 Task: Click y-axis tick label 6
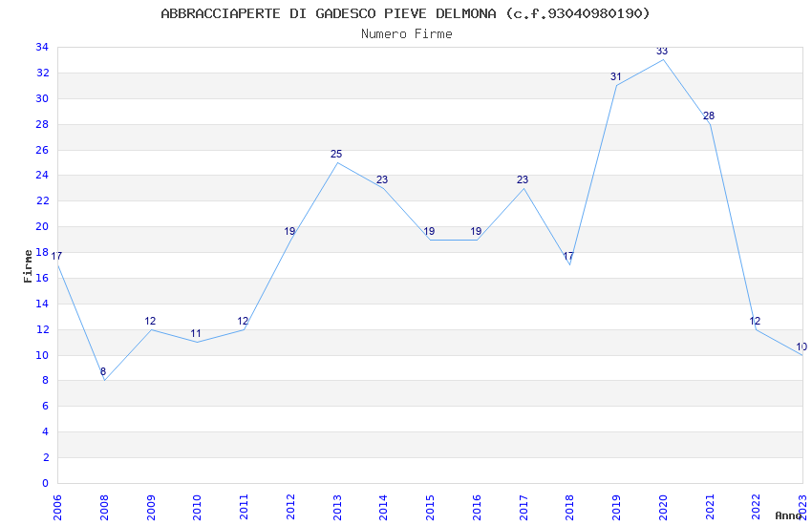coord(45,406)
